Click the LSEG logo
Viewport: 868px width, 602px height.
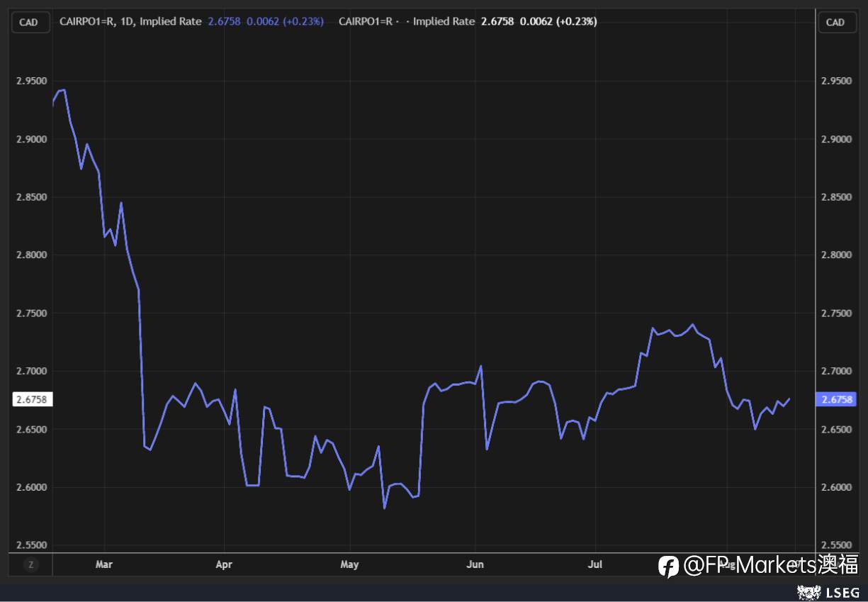point(828,591)
